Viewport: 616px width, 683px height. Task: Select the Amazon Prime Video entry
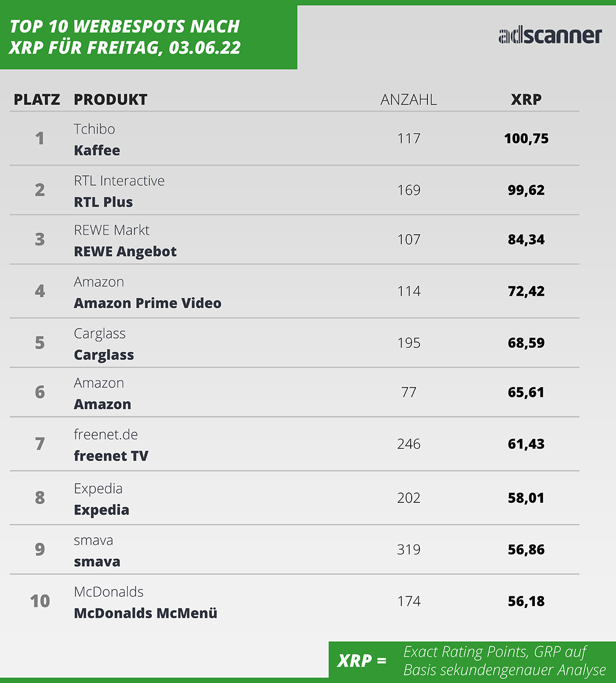point(147,303)
